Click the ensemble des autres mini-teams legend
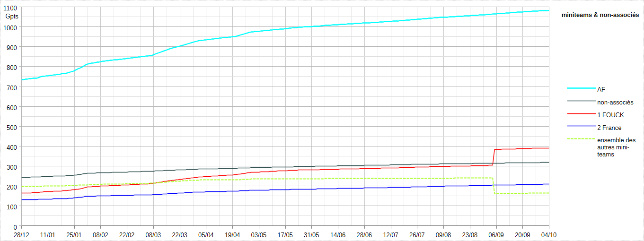Image resolution: width=644 pixels, height=241 pixels. point(616,147)
